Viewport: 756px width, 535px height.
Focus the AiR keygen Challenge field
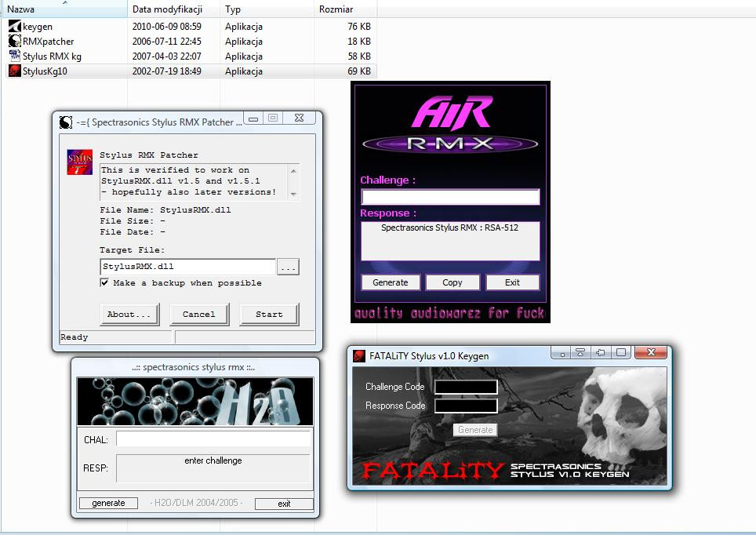450,197
